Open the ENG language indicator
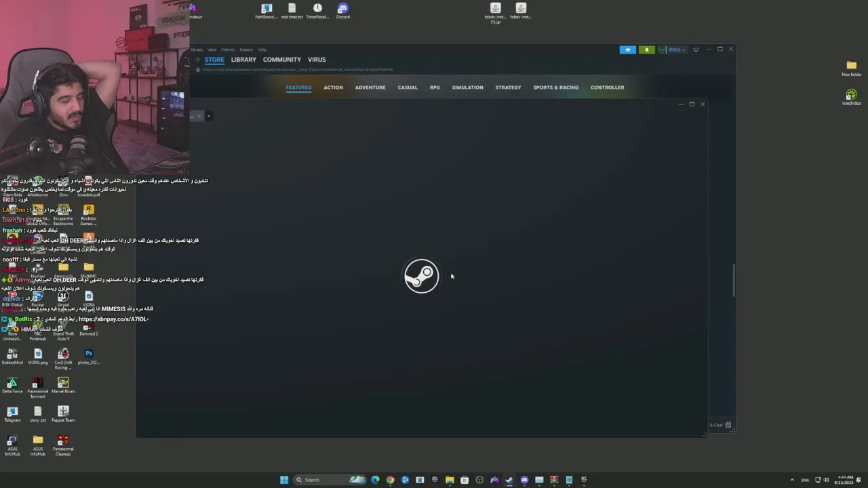The image size is (868, 488). coord(806,480)
